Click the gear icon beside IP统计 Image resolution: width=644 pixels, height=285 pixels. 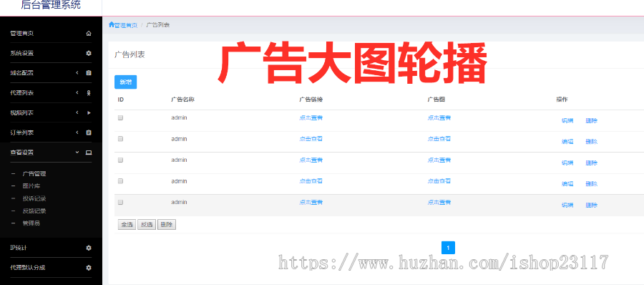point(89,248)
